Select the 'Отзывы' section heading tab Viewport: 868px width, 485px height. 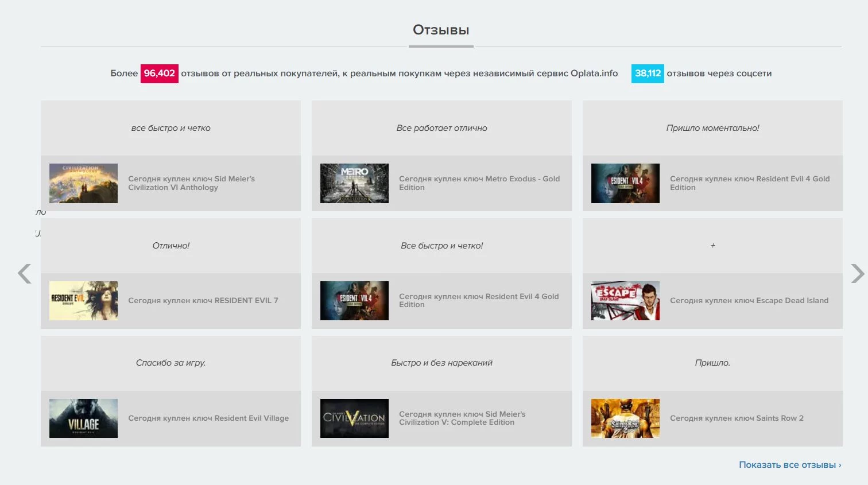pos(441,30)
